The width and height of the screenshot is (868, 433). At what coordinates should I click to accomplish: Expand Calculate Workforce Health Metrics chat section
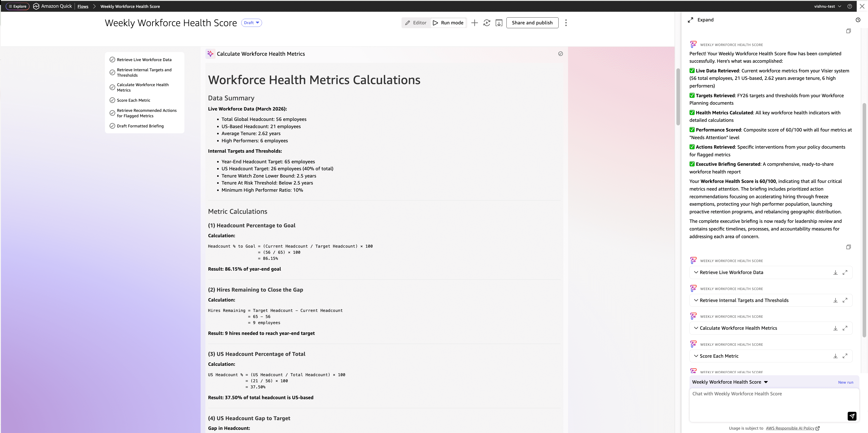click(696, 328)
